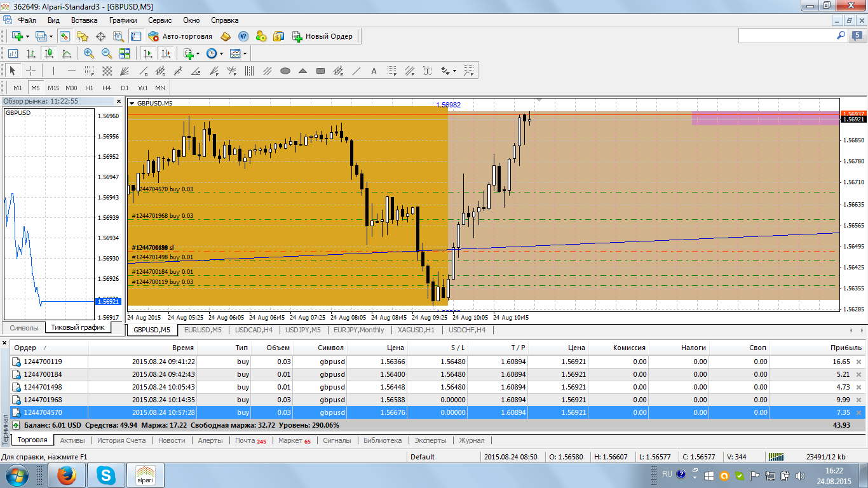Expand the periodicity clock dropdown arrow

coord(221,54)
